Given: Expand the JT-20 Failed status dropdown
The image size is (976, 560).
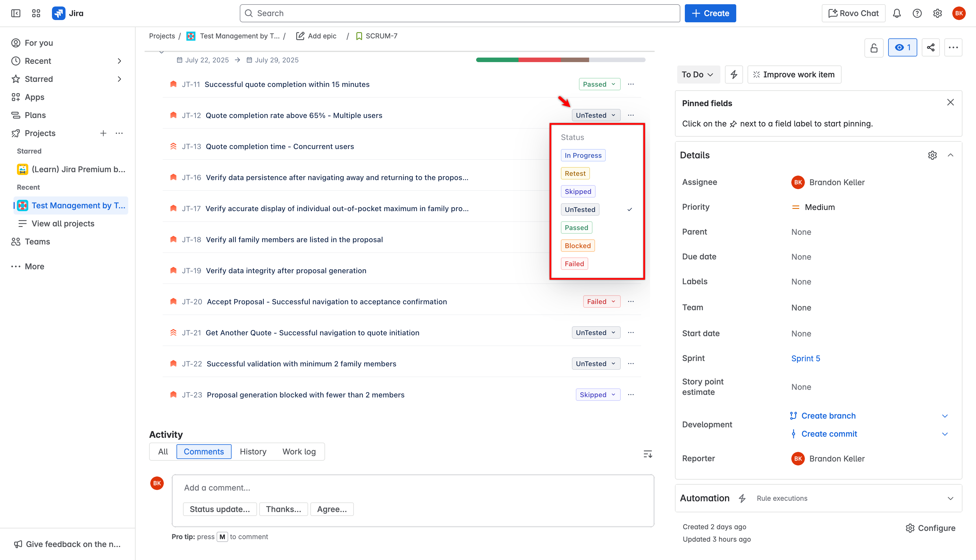Looking at the screenshot, I should coord(601,302).
